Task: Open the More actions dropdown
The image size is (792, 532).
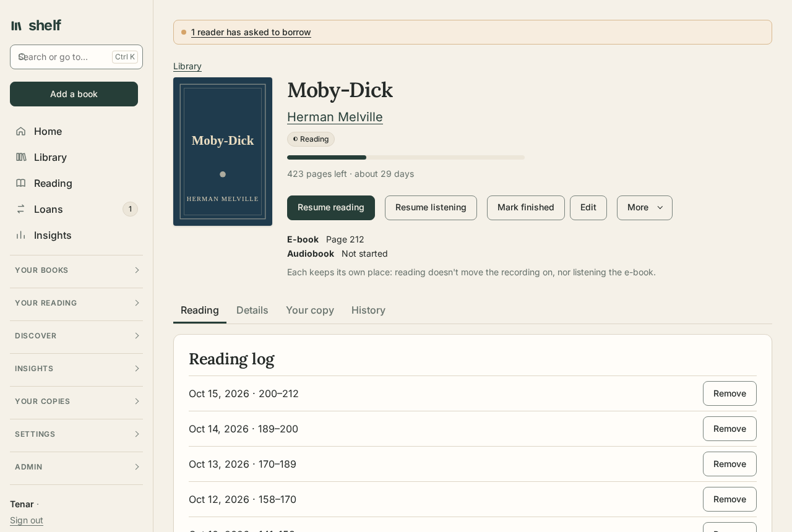Action: pyautogui.click(x=645, y=208)
